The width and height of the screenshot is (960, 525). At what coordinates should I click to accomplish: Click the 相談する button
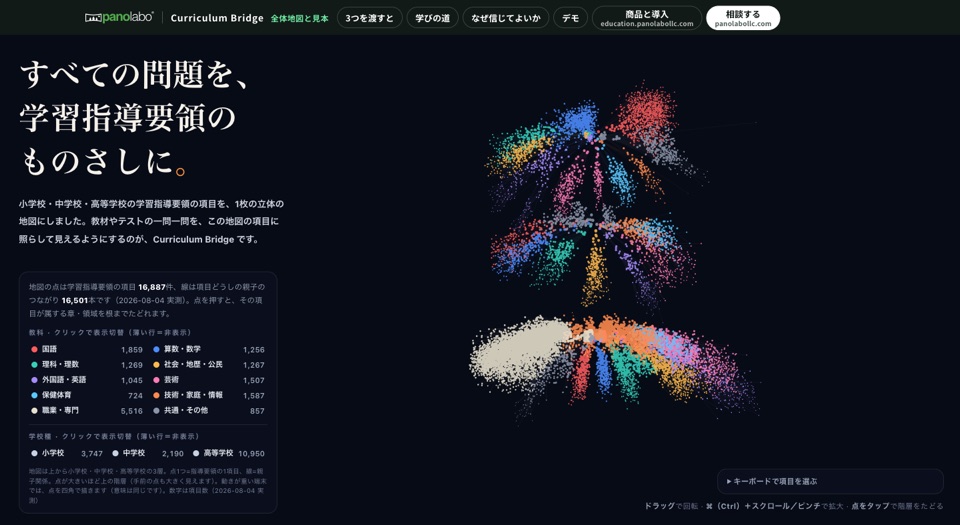[x=743, y=18]
